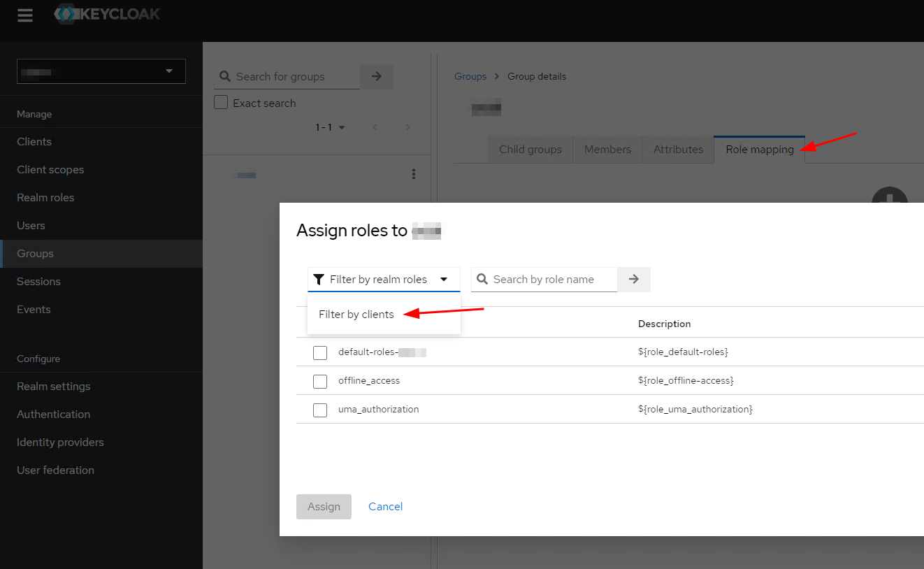Click the Groups breadcrumb link
This screenshot has height=569, width=924.
coord(470,76)
